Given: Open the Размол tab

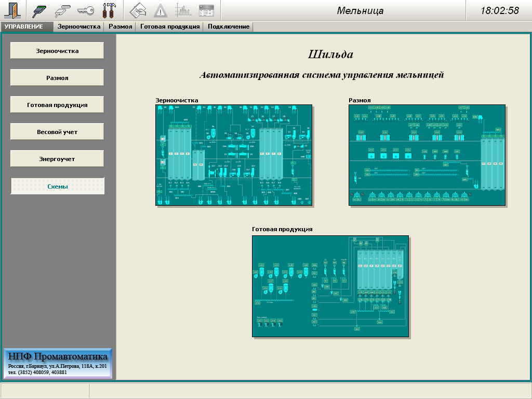Looking at the screenshot, I should pyautogui.click(x=121, y=26).
